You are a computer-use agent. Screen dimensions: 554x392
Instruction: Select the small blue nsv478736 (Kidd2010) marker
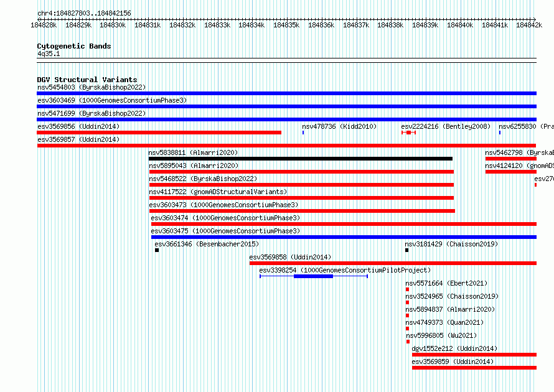pos(303,133)
